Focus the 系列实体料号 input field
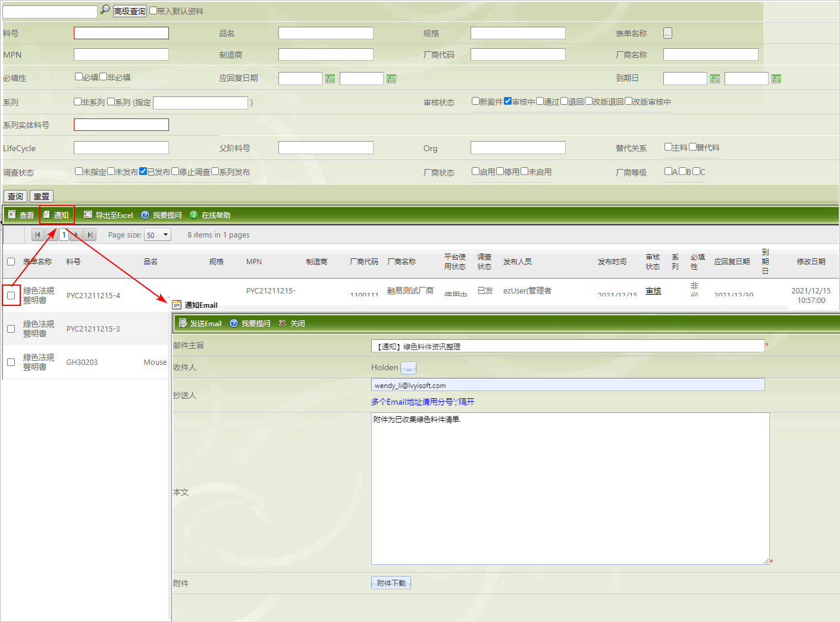The image size is (840, 622). click(x=121, y=125)
